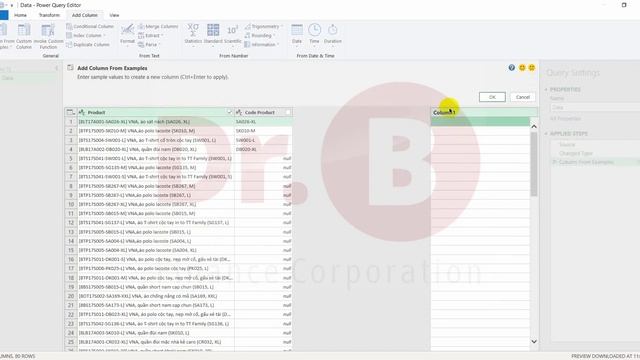Open the blue File tab

pos(4,15)
